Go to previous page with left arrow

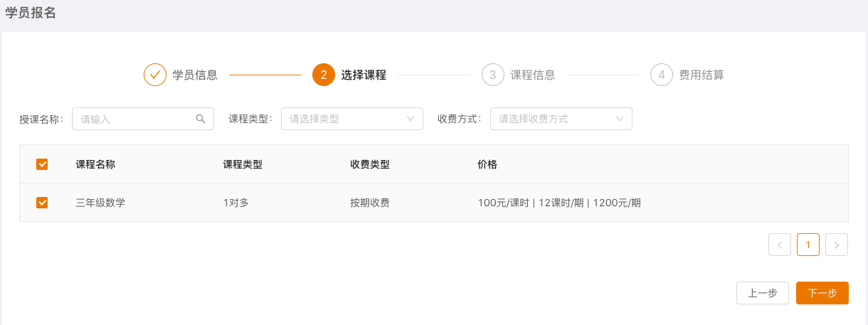(x=780, y=245)
